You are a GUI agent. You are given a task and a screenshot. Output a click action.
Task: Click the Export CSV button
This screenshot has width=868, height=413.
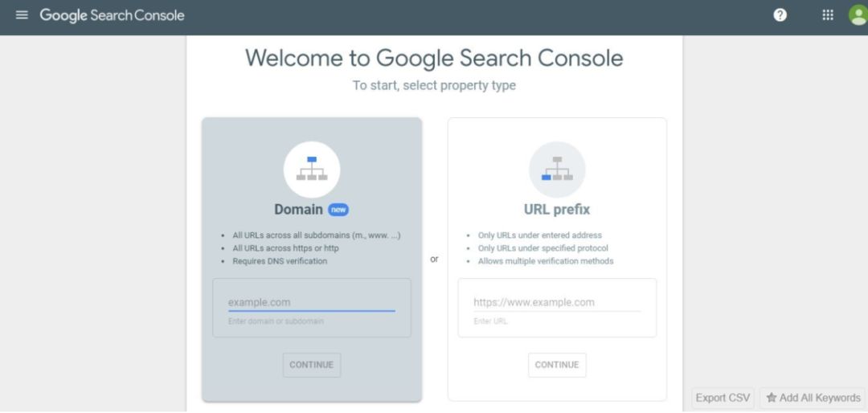pyautogui.click(x=723, y=398)
